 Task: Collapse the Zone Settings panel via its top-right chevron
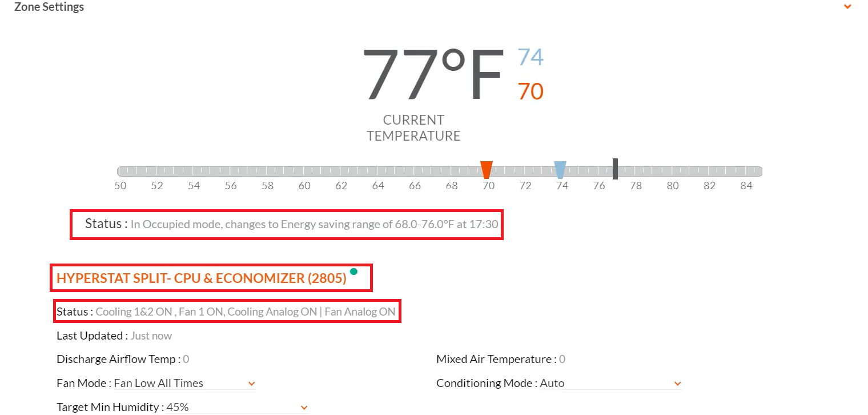[x=847, y=6]
